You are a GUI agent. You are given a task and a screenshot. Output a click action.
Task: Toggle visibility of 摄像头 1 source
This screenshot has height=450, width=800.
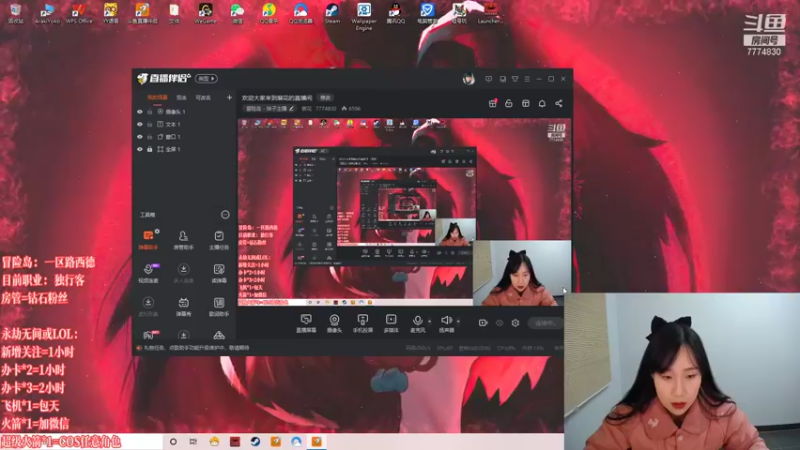[x=139, y=112]
